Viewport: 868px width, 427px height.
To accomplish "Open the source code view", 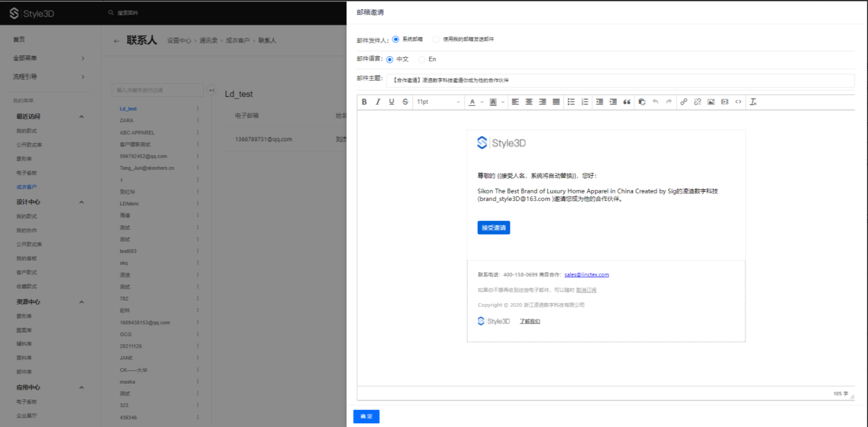I will [x=738, y=102].
